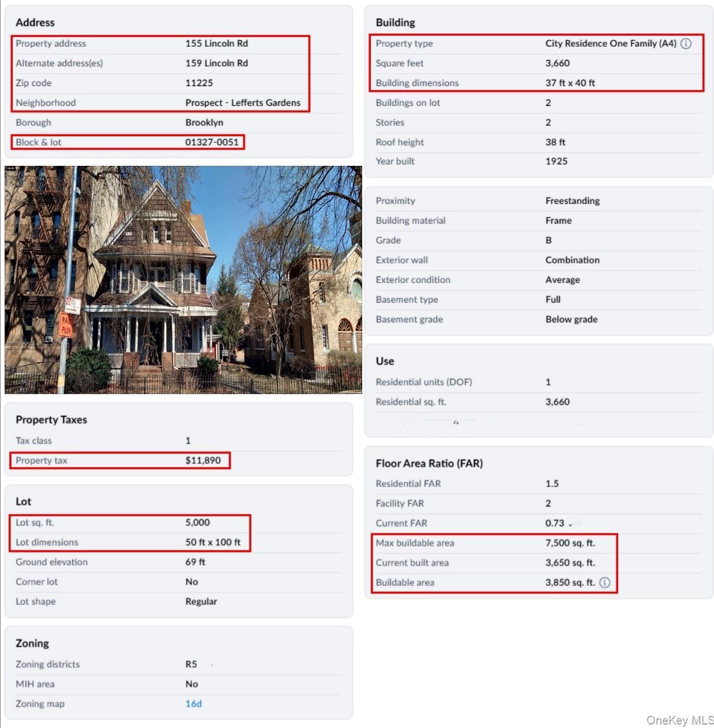
Task: Click the property tax amount $11,890
Action: tap(203, 460)
